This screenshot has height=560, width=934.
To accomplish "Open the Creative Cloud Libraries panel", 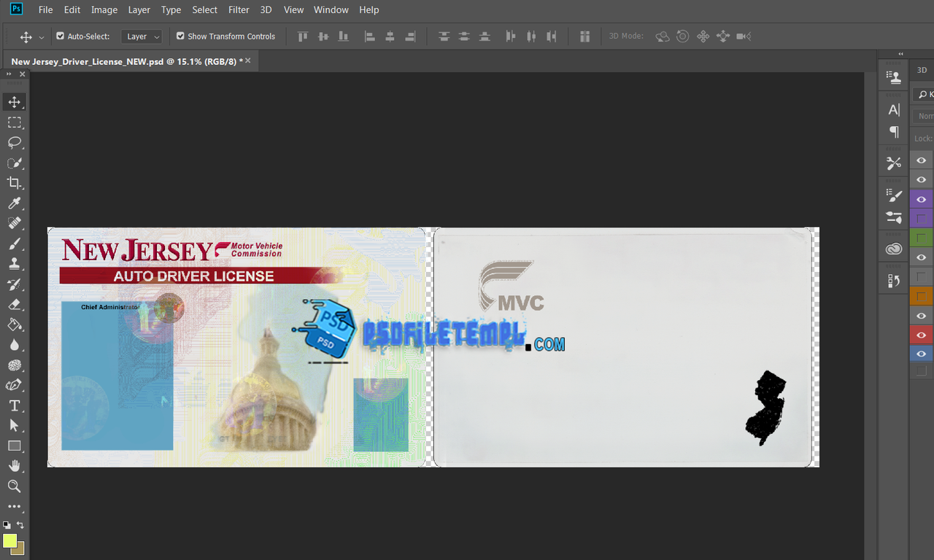I will pos(894,249).
